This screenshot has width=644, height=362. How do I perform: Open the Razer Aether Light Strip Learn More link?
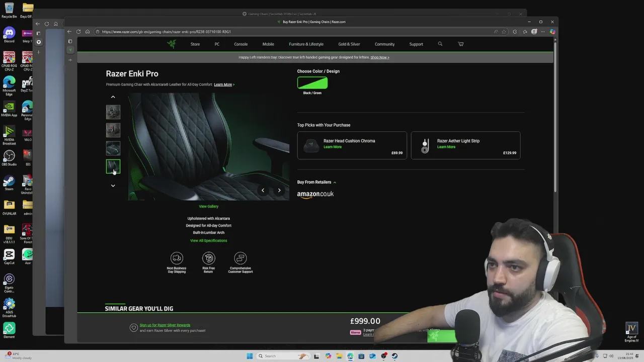(446, 147)
